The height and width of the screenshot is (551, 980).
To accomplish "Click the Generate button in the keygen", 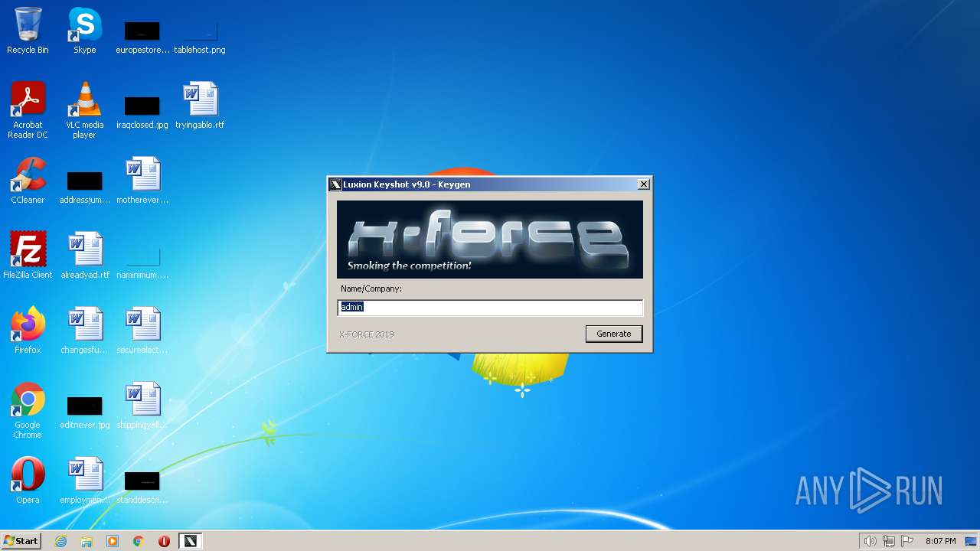I will (614, 334).
